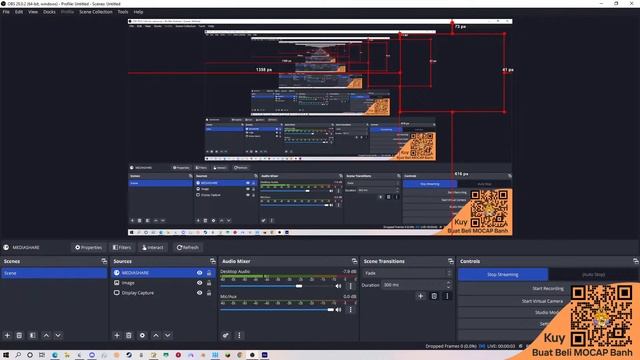Viewport: 640px width, 360px height.
Task: Float the Controls dock using its panel icon
Action: click(636, 261)
